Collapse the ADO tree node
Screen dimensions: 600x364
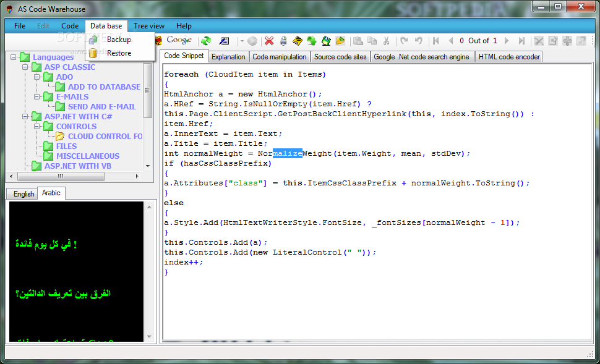coord(37,77)
